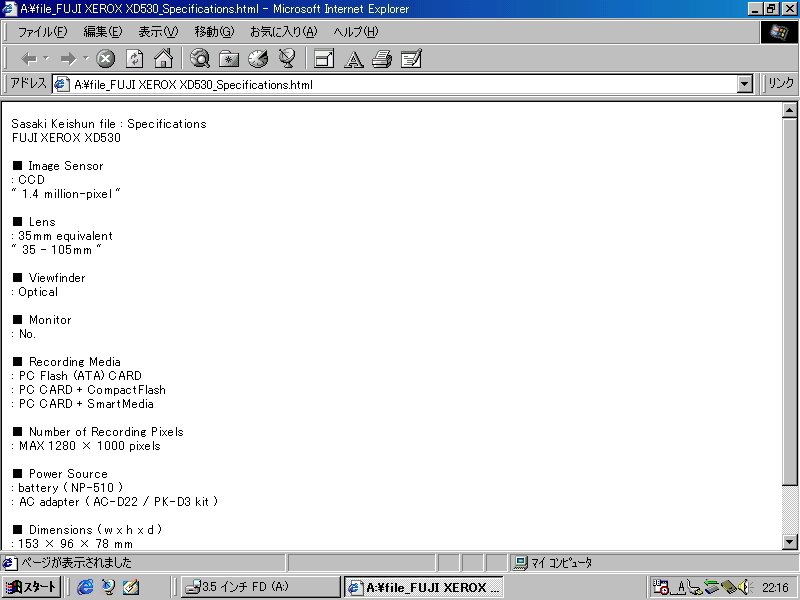Open the Back button history dropdown arrow
This screenshot has width=800, height=600.
pos(46,59)
